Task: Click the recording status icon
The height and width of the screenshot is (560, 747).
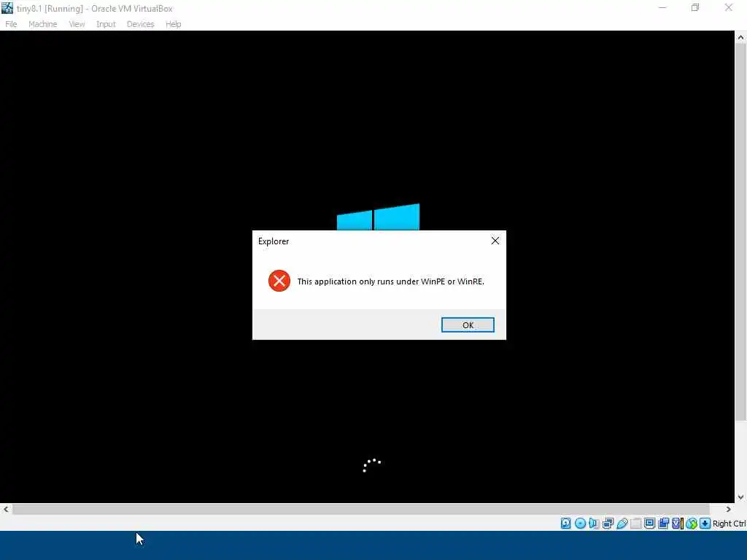Action: click(663, 524)
